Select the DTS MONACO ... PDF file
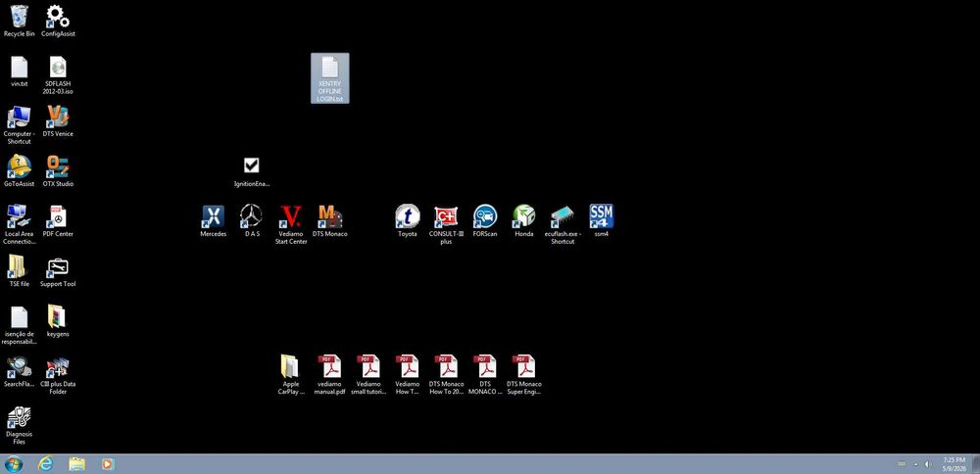 click(x=485, y=366)
